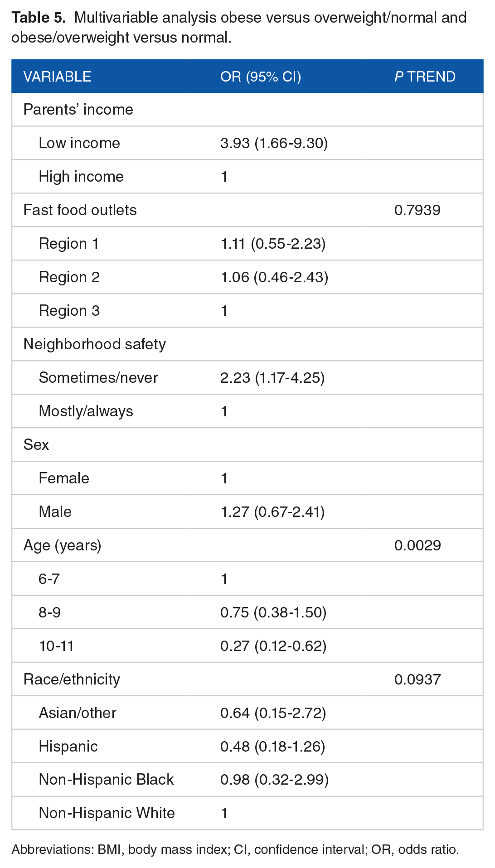Click the Age P trend value 0.0029

(417, 545)
